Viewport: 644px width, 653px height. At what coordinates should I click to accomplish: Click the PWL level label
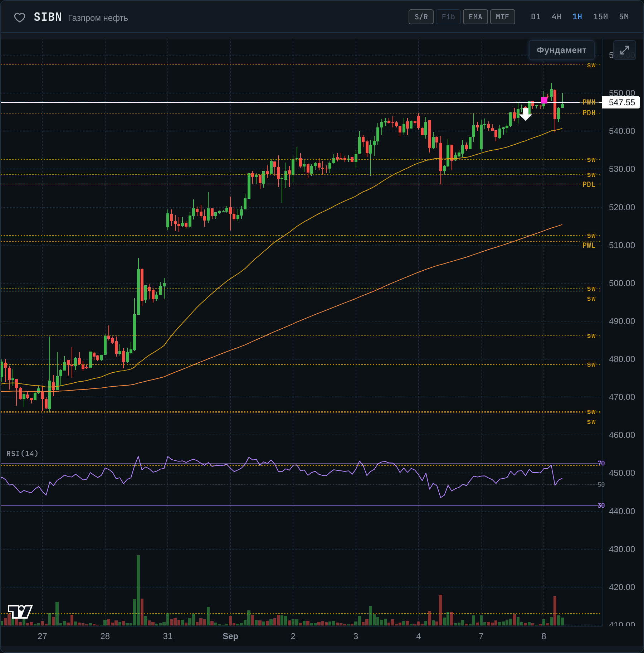coord(589,246)
